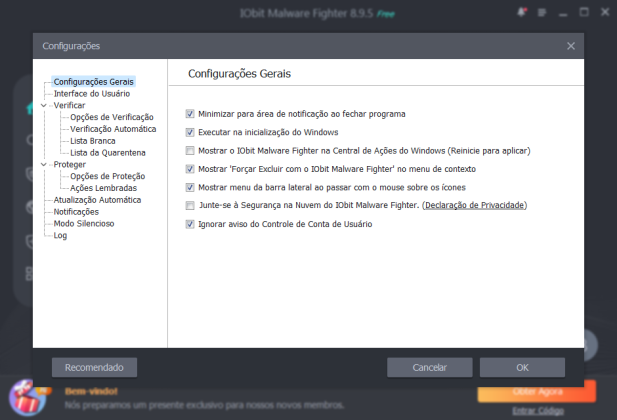Enable Central de Ações do Windows checkbox
This screenshot has height=420, width=617.
190,151
